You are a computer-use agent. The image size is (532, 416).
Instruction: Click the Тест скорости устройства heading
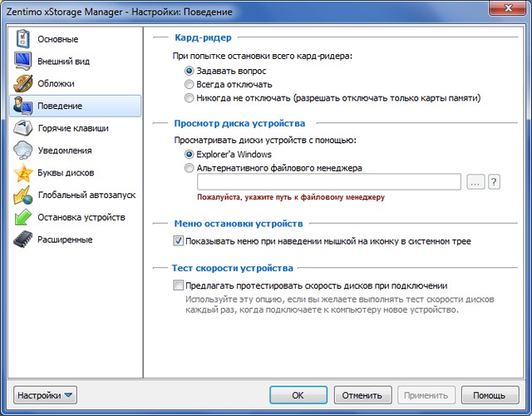[233, 268]
